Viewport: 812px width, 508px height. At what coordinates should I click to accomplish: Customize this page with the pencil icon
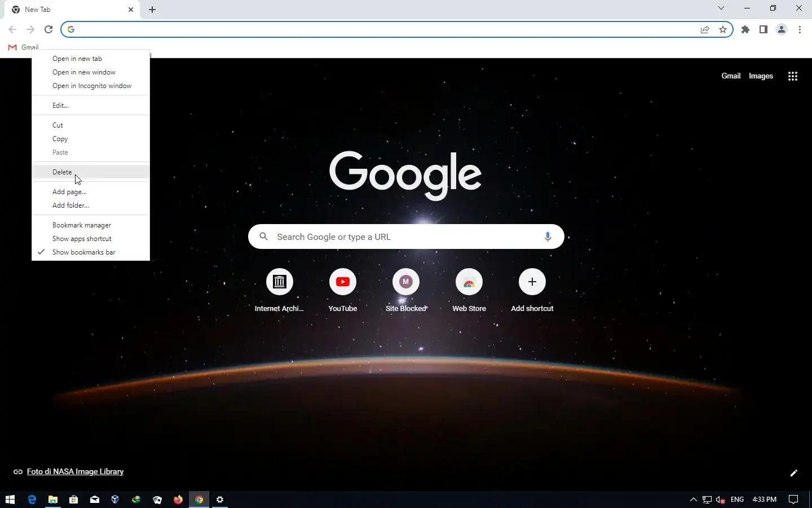tap(793, 473)
